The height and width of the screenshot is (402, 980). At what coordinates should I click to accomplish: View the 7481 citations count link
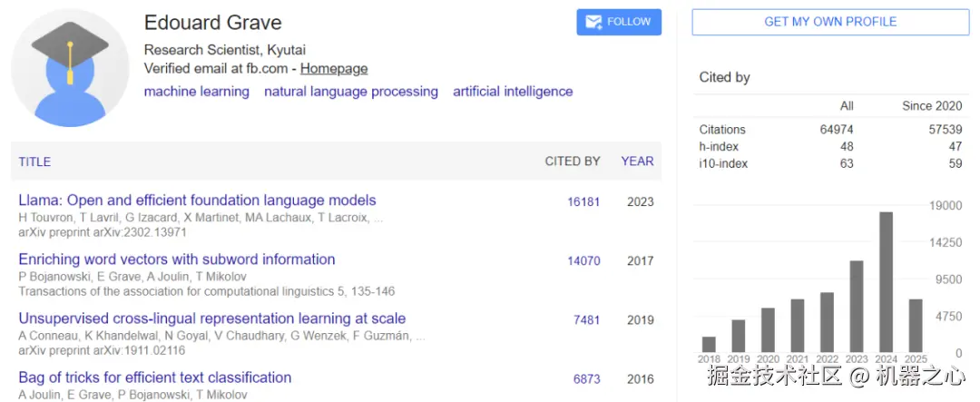587,319
